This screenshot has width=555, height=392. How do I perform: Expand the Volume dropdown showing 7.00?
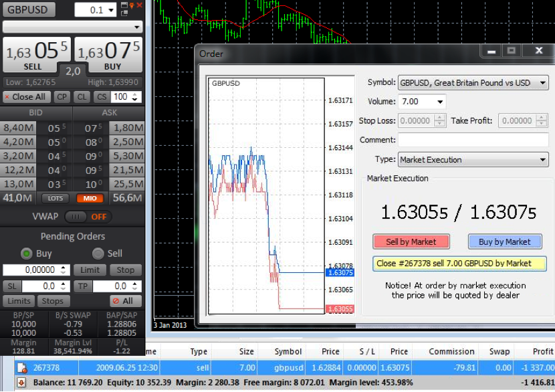coord(439,102)
